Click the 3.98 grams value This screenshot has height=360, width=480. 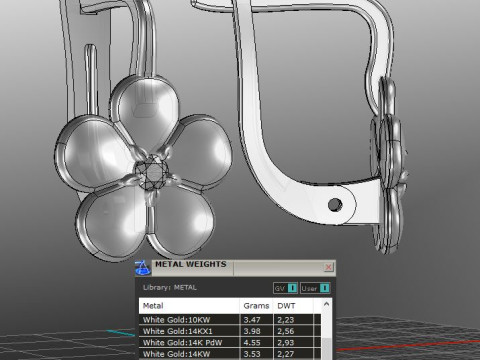pos(252,331)
